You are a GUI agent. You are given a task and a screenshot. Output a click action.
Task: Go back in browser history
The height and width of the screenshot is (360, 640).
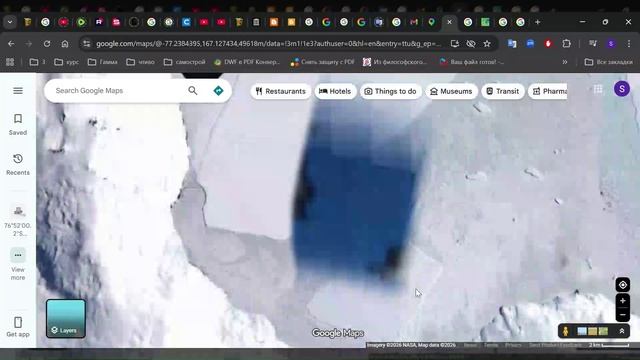coord(11,44)
